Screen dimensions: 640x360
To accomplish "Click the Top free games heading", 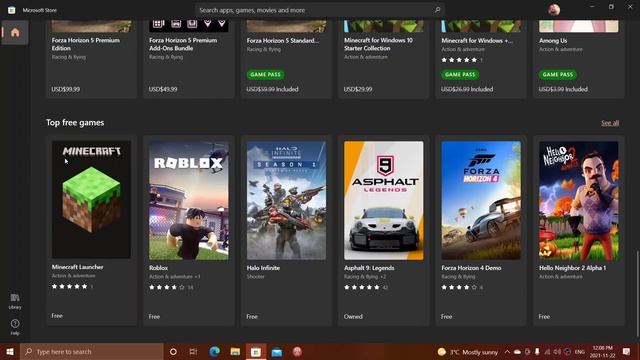I will (x=75, y=122).
